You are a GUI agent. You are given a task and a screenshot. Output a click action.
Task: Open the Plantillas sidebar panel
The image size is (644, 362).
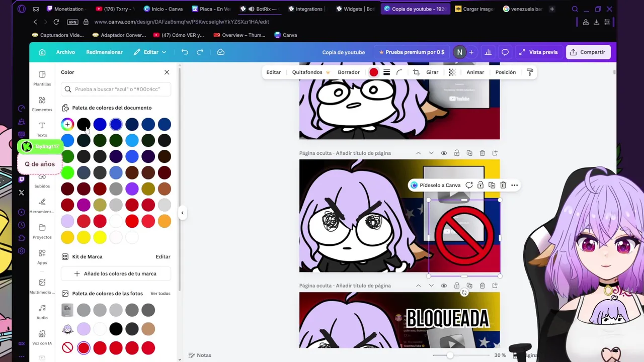(x=42, y=78)
